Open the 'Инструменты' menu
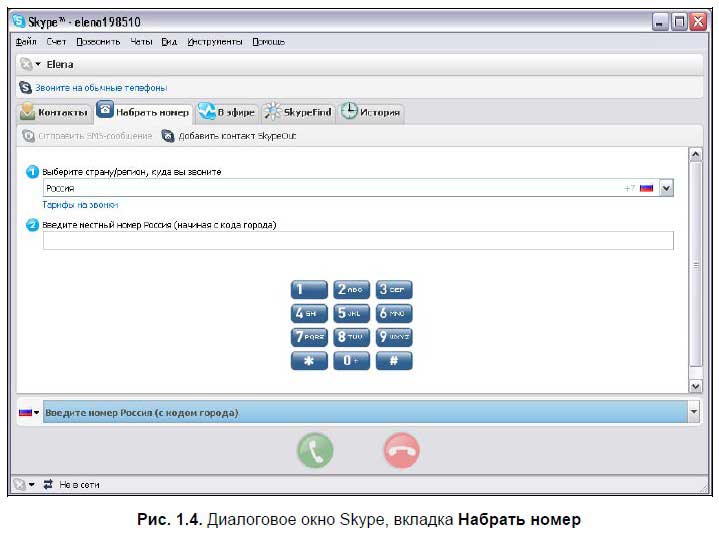The image size is (719, 536). click(x=214, y=42)
